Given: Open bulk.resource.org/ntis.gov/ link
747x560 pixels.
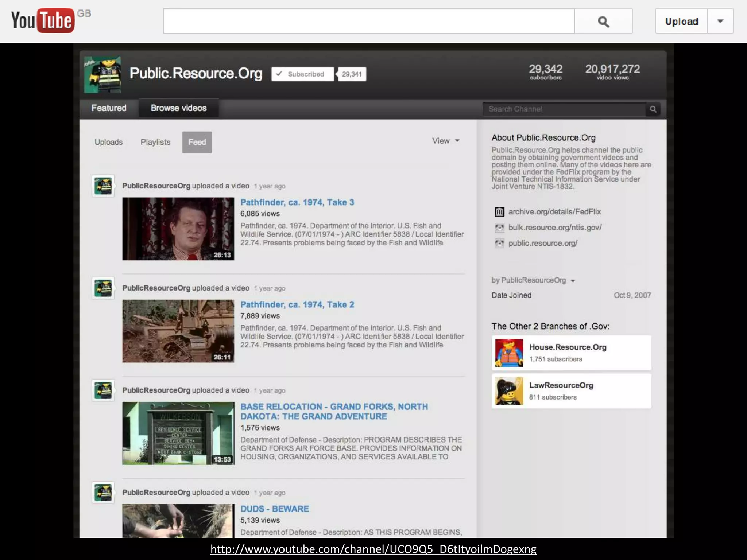Looking at the screenshot, I should coord(555,227).
